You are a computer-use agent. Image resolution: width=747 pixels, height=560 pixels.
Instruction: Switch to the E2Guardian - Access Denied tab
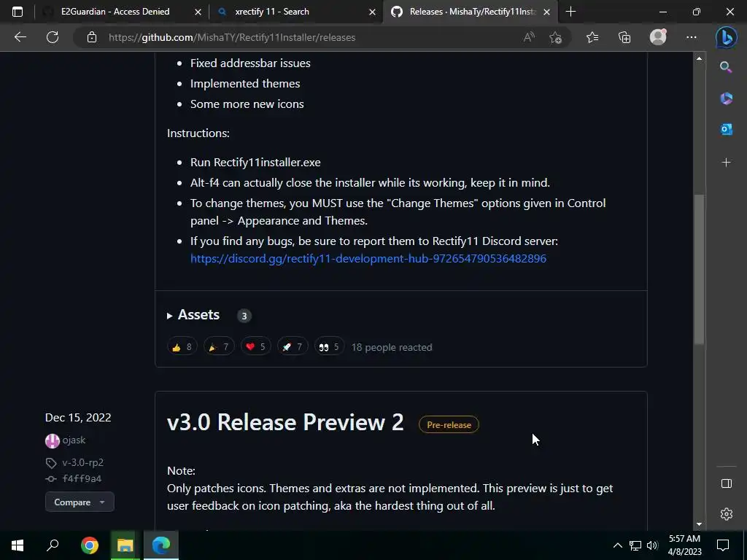[x=115, y=12]
